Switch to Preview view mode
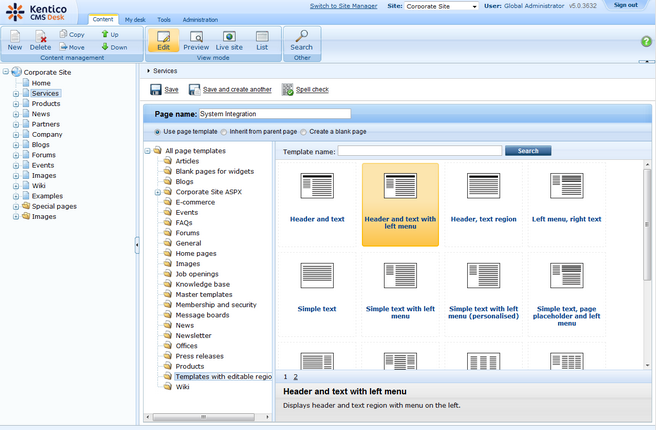656x430 pixels. tap(196, 40)
